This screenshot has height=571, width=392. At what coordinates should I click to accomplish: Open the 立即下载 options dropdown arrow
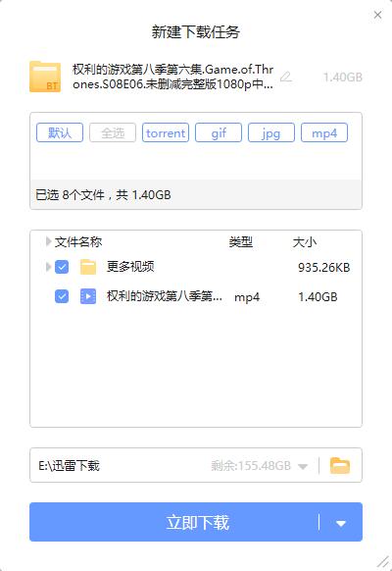click(x=341, y=523)
